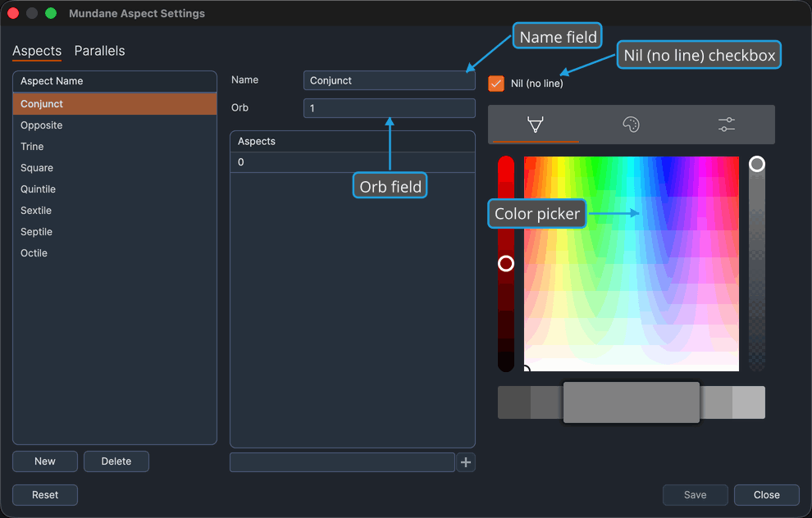Screen dimensions: 812x518
Task: Switch to the Aspects tab
Action: [x=37, y=51]
